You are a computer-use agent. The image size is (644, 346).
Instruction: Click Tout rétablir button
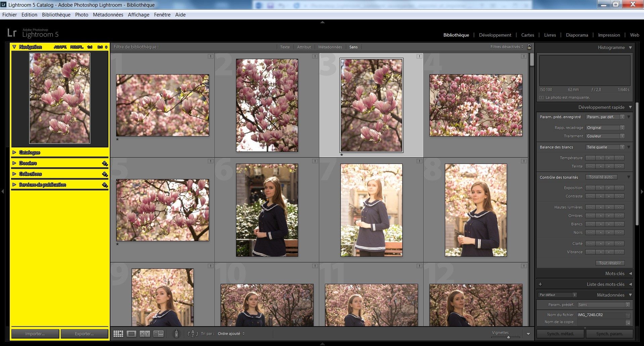point(610,263)
